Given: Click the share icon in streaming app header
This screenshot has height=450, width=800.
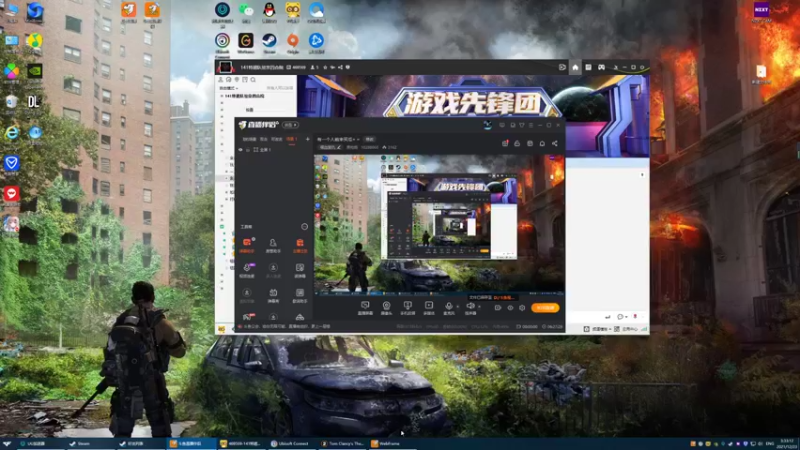Looking at the screenshot, I should (x=555, y=143).
